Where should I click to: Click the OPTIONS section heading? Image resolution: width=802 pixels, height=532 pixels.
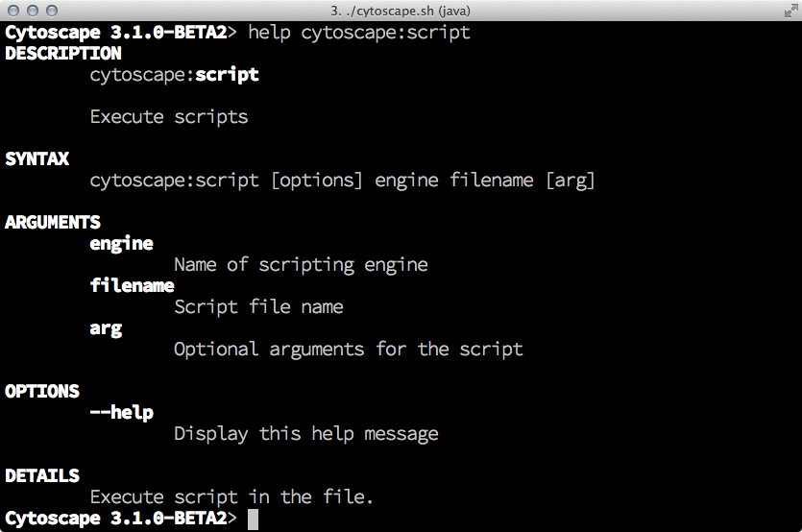tap(42, 392)
